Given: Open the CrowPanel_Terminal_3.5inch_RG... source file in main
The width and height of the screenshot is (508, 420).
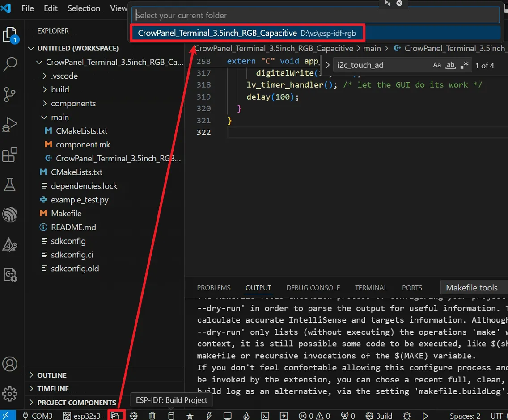Looking at the screenshot, I should [118, 158].
